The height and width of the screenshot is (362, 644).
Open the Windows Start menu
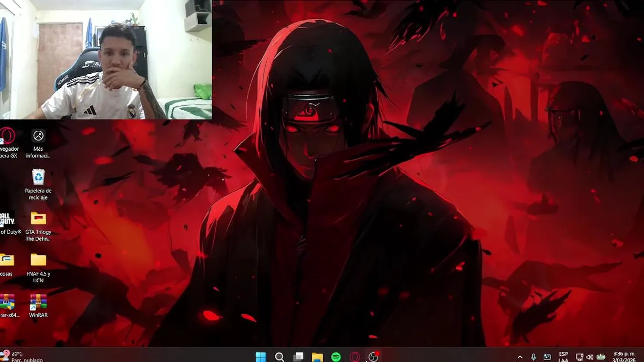(x=261, y=357)
